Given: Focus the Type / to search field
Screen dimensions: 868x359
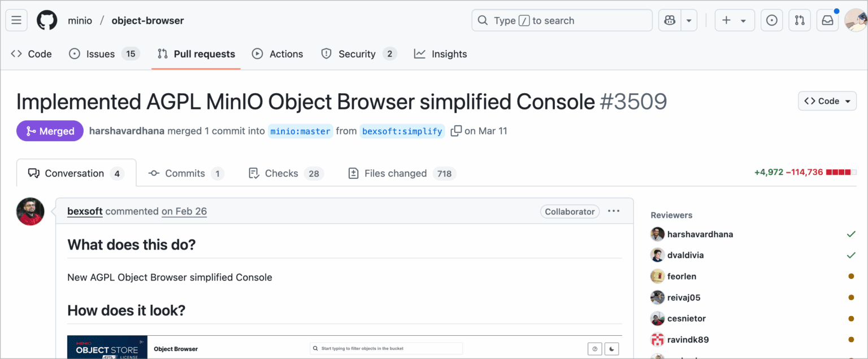Looking at the screenshot, I should pyautogui.click(x=562, y=20).
